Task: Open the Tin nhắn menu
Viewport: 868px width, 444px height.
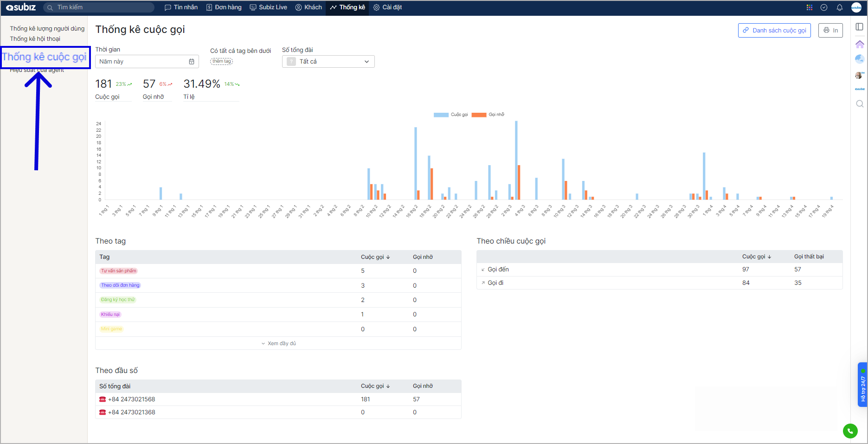Action: 181,7
